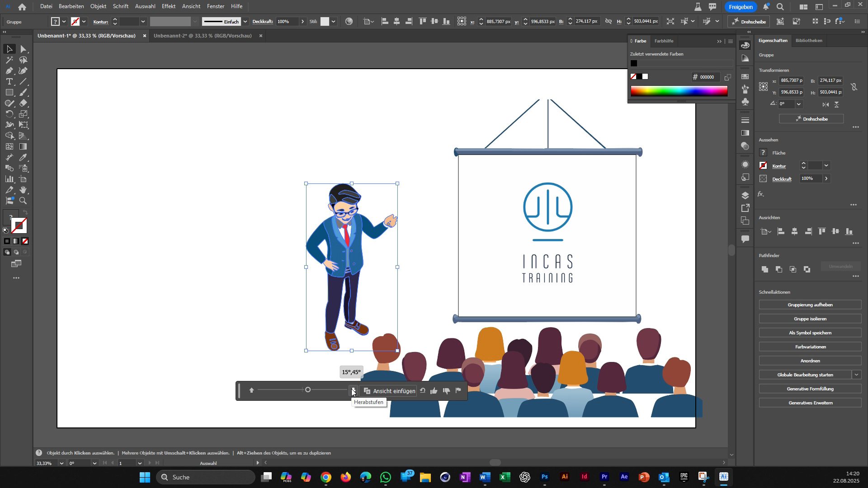
Task: Choose the reference point grid in Properties
Action: pos(764,87)
